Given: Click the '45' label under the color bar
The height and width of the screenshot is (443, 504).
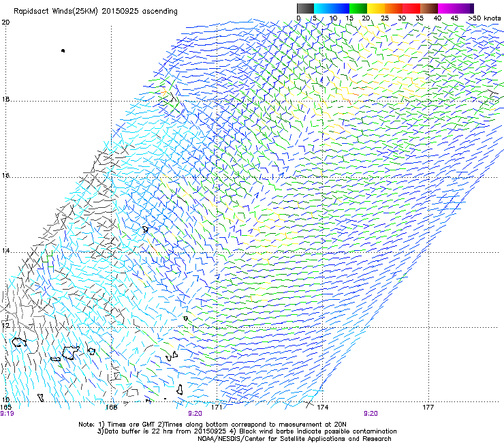Looking at the screenshot, I should [x=454, y=18].
